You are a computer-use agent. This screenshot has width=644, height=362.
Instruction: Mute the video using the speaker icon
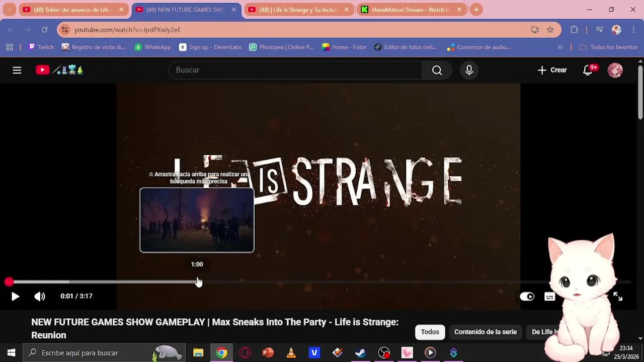click(40, 297)
